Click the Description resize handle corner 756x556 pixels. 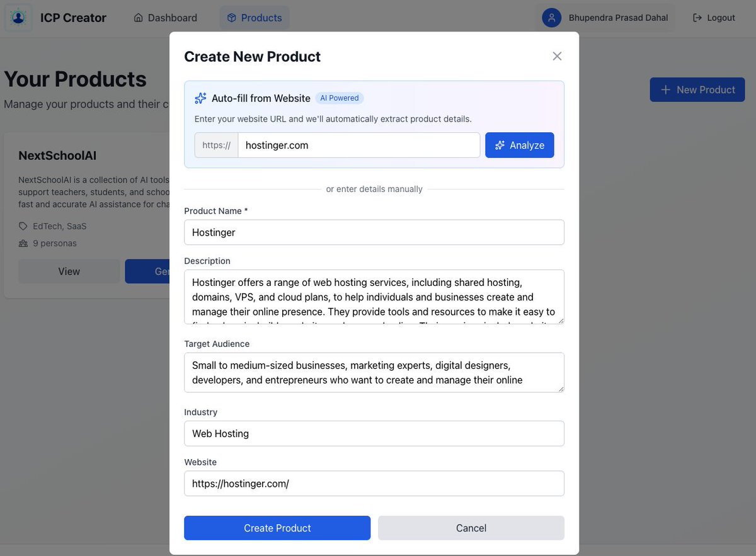point(560,320)
